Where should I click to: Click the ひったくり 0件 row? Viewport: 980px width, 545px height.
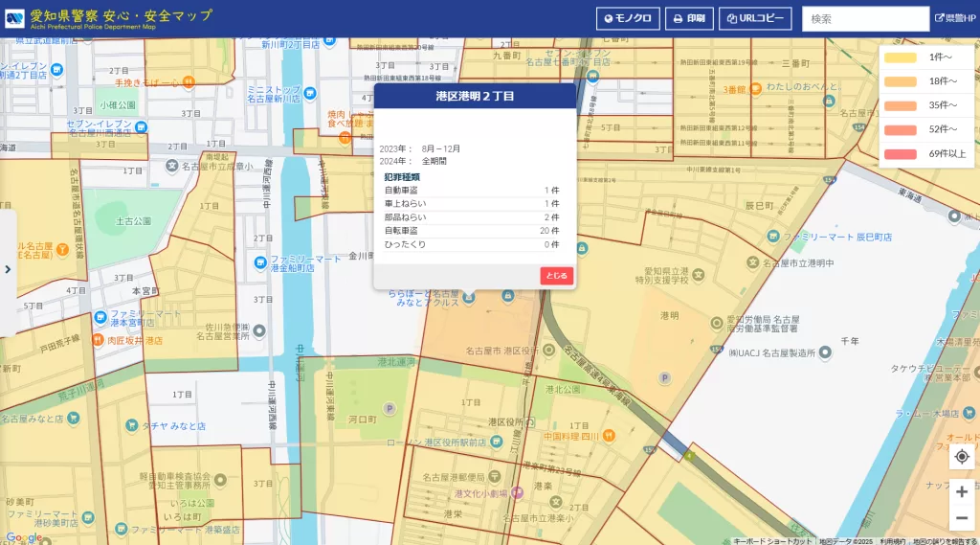click(471, 244)
